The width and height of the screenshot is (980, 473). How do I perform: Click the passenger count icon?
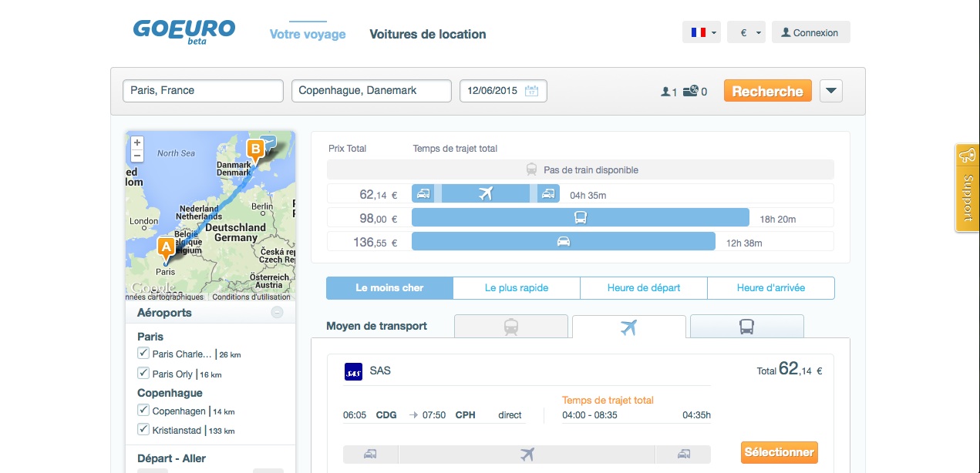tap(665, 92)
